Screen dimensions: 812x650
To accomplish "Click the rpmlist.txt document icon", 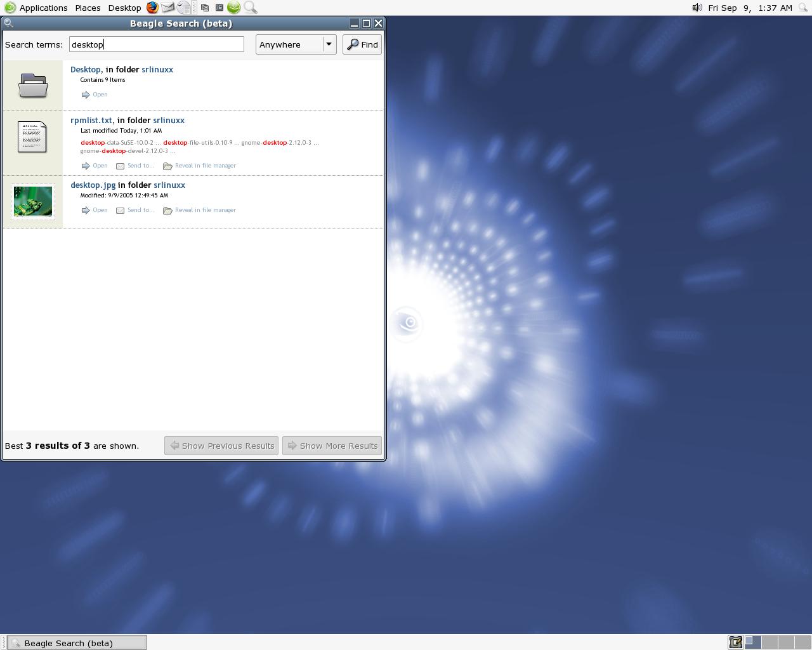I will pos(32,136).
